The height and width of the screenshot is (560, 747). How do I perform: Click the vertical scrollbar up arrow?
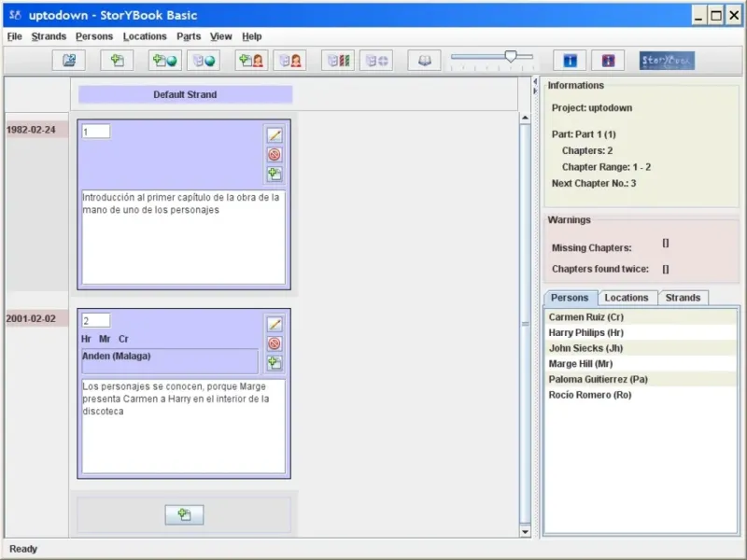(525, 118)
